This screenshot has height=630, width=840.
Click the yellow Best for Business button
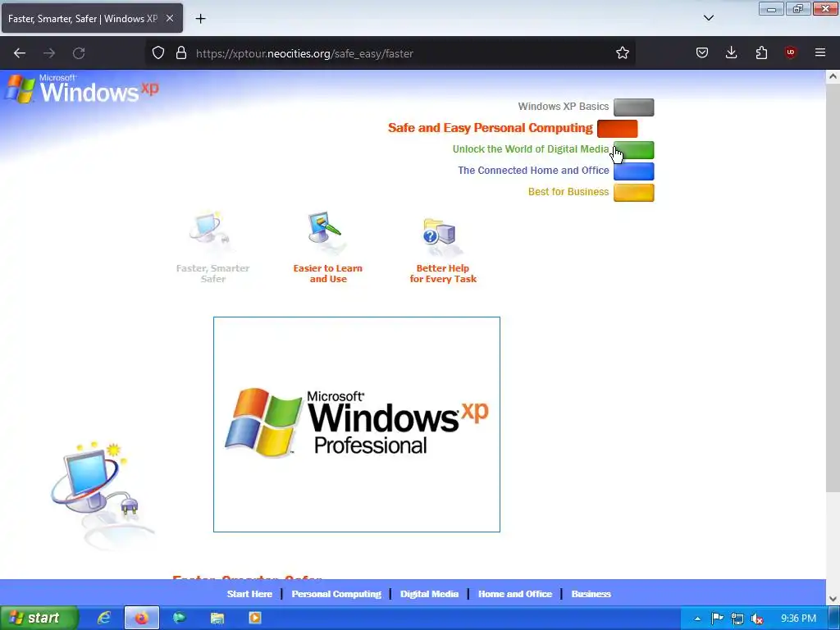[x=633, y=193]
